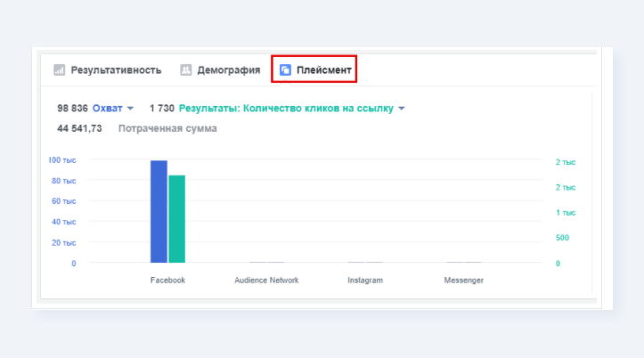Image resolution: width=644 pixels, height=358 pixels.
Task: Click the Audience Network bar baseline
Action: 266,262
